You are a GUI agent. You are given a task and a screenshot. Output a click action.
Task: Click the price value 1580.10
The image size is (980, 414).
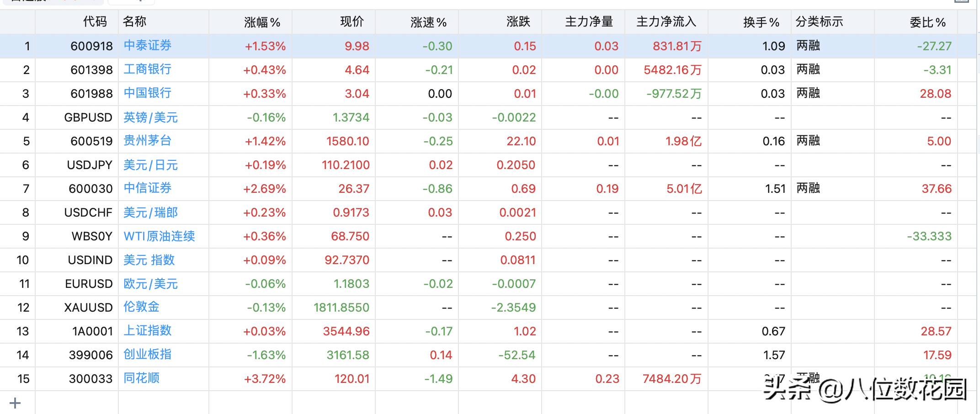tap(348, 141)
